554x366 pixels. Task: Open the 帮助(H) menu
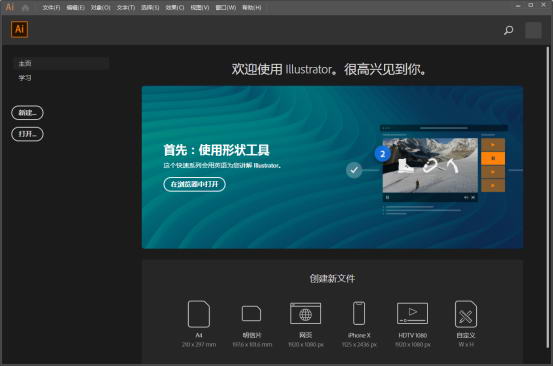point(252,7)
